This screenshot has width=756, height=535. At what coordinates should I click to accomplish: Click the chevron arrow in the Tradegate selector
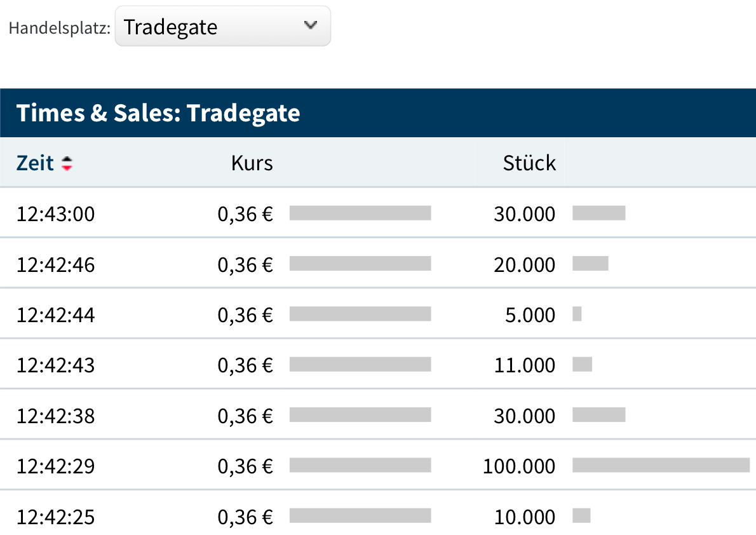pos(310,25)
